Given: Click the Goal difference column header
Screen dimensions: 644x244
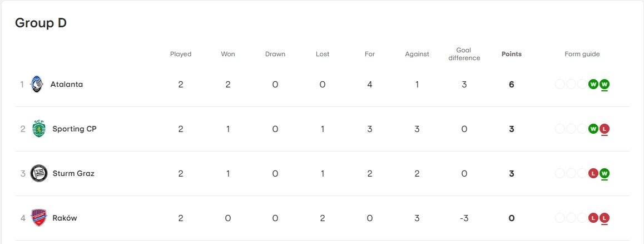Looking at the screenshot, I should (x=464, y=54).
